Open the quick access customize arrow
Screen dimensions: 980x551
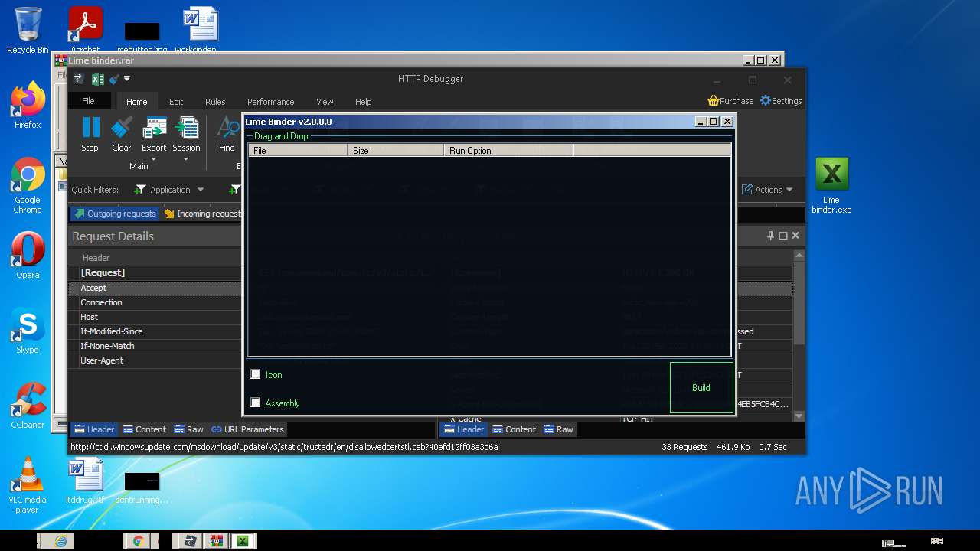[x=127, y=78]
